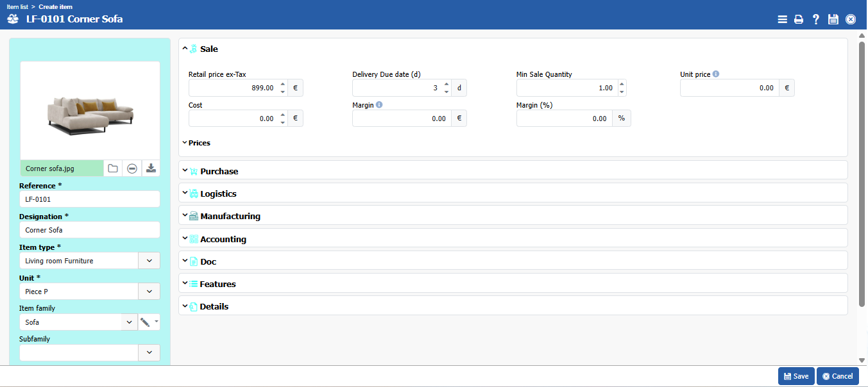This screenshot has width=868, height=387.
Task: Click the hamburger menu icon in header
Action: [782, 19]
